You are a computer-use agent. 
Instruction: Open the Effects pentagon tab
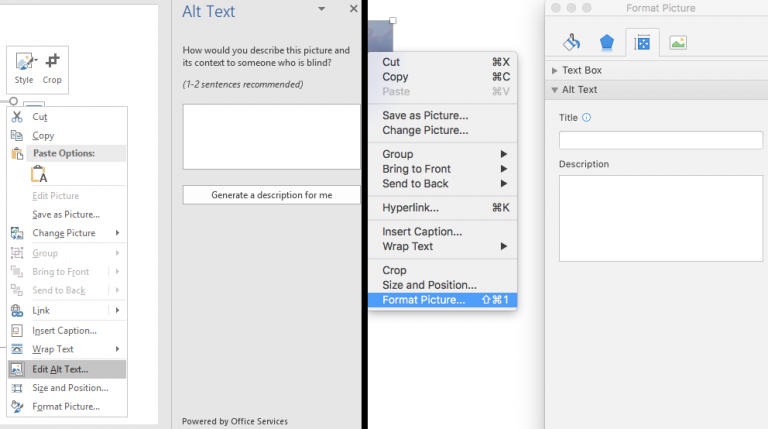(606, 42)
